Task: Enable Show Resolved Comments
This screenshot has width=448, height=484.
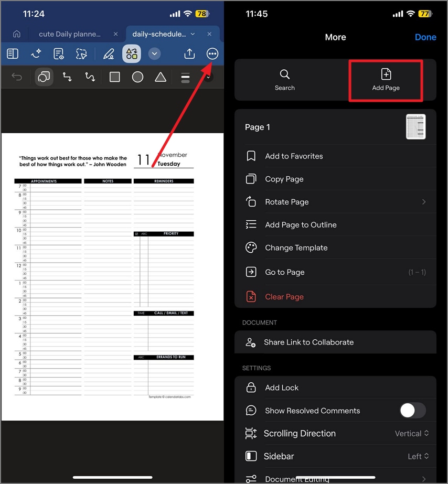Action: (x=413, y=411)
